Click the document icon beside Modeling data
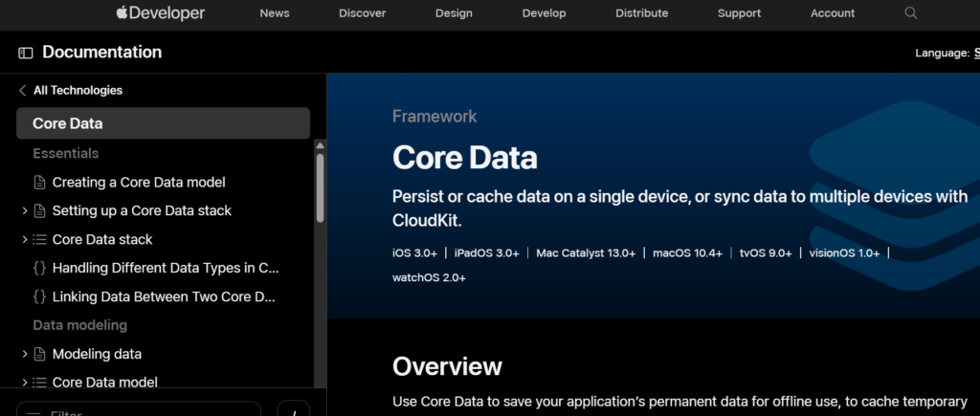This screenshot has width=980, height=416. pos(39,354)
